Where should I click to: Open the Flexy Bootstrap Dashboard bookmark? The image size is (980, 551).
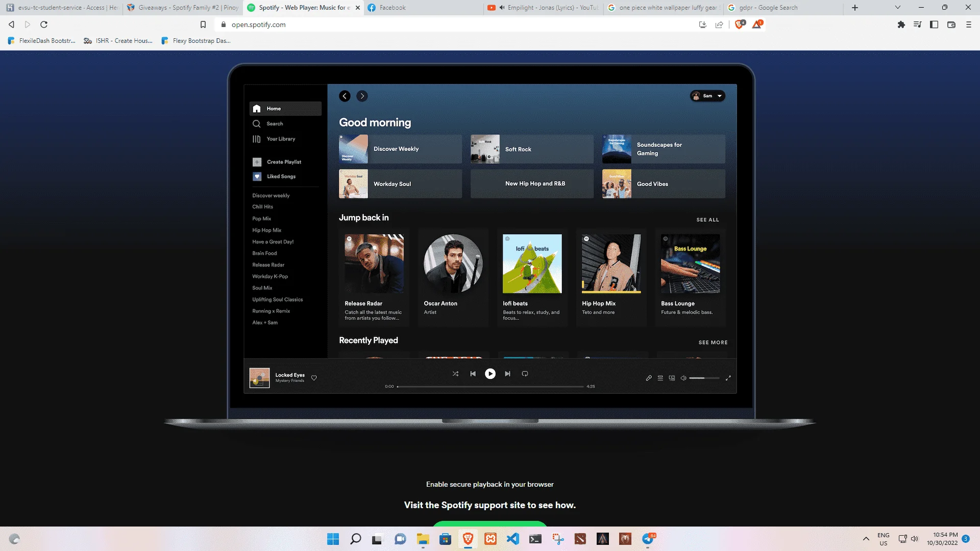196,41
